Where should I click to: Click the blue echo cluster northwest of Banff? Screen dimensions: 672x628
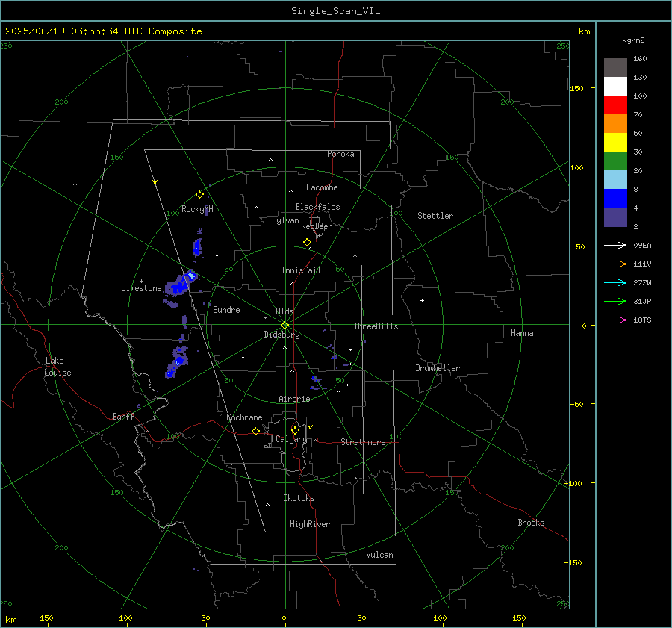[178, 364]
